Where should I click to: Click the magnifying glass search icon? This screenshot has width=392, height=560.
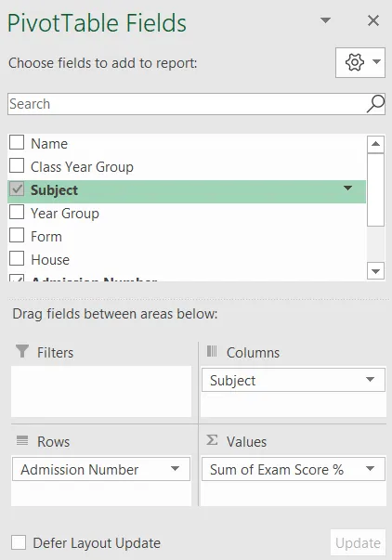[x=375, y=104]
